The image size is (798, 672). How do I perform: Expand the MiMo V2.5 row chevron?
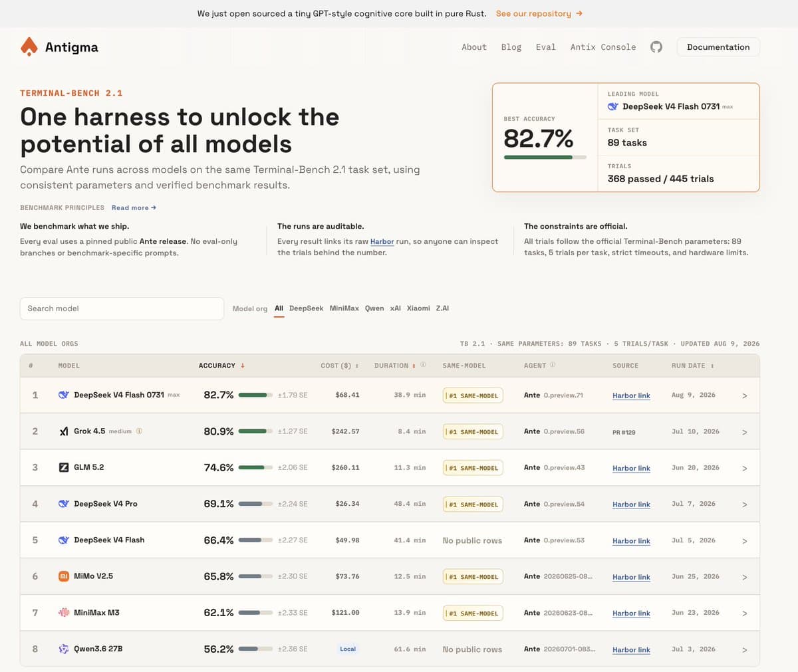pyautogui.click(x=744, y=577)
